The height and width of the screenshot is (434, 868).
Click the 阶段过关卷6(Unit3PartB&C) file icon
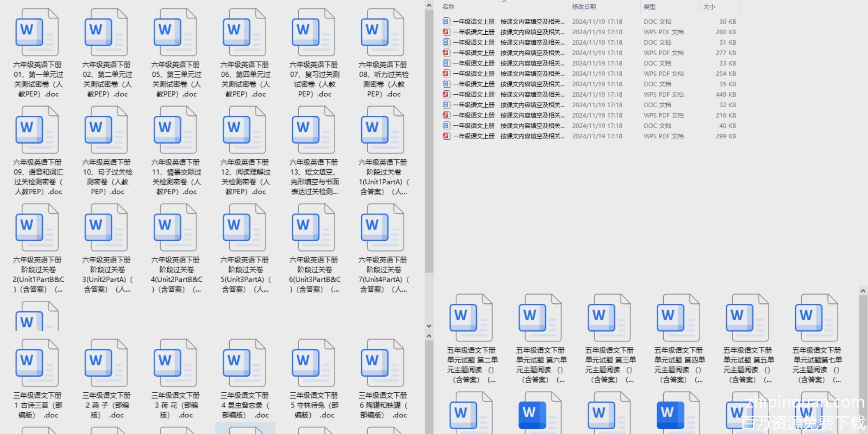313,228
